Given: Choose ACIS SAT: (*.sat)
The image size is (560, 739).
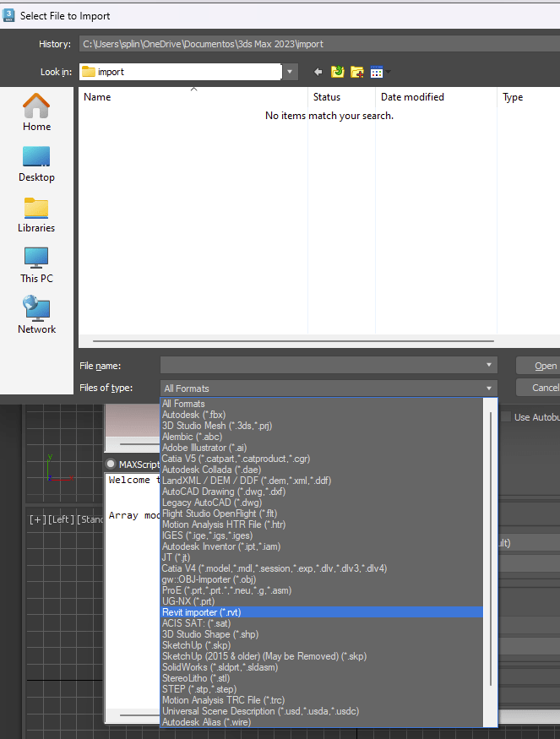Looking at the screenshot, I should click(323, 623).
